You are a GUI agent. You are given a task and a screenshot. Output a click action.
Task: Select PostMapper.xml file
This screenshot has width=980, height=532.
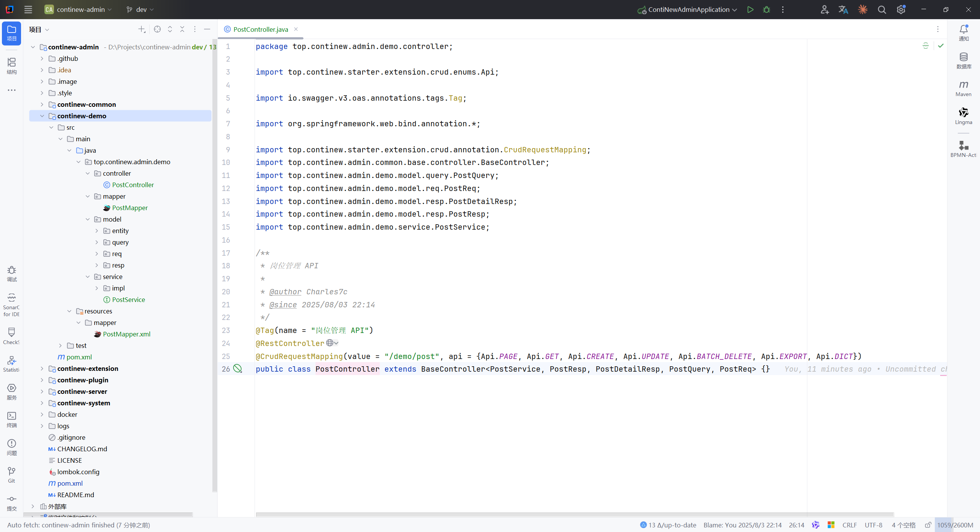click(x=127, y=334)
